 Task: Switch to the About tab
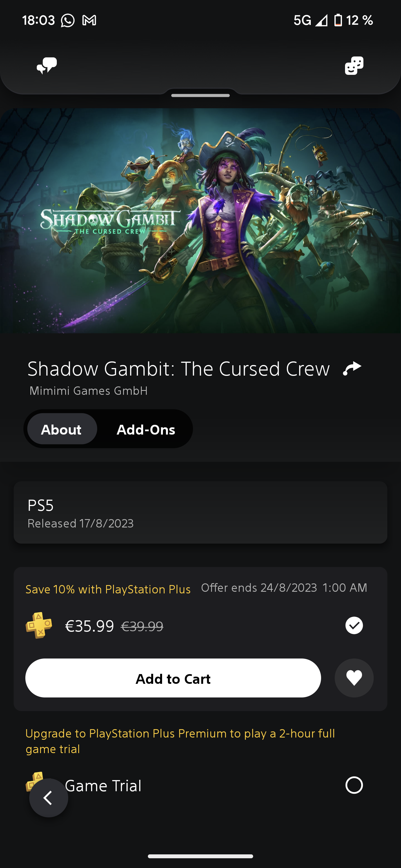[x=61, y=429]
